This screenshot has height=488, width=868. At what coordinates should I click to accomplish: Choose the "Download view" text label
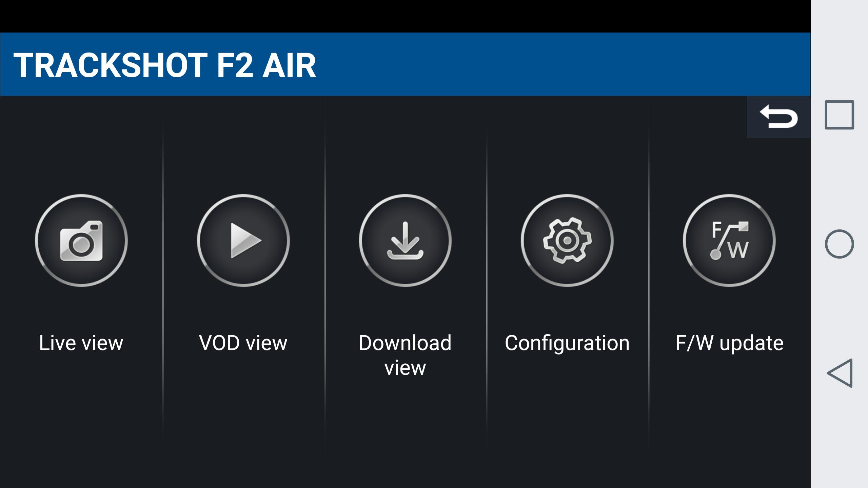coord(405,355)
